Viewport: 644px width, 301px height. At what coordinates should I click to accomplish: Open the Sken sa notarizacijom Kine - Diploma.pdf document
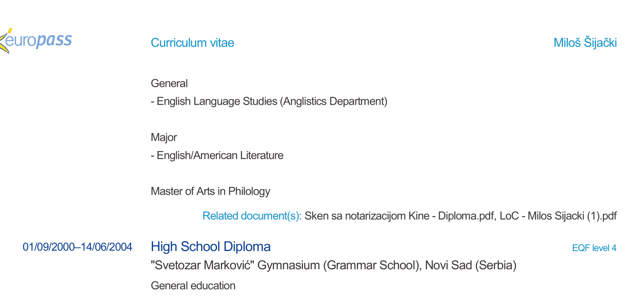tap(399, 216)
